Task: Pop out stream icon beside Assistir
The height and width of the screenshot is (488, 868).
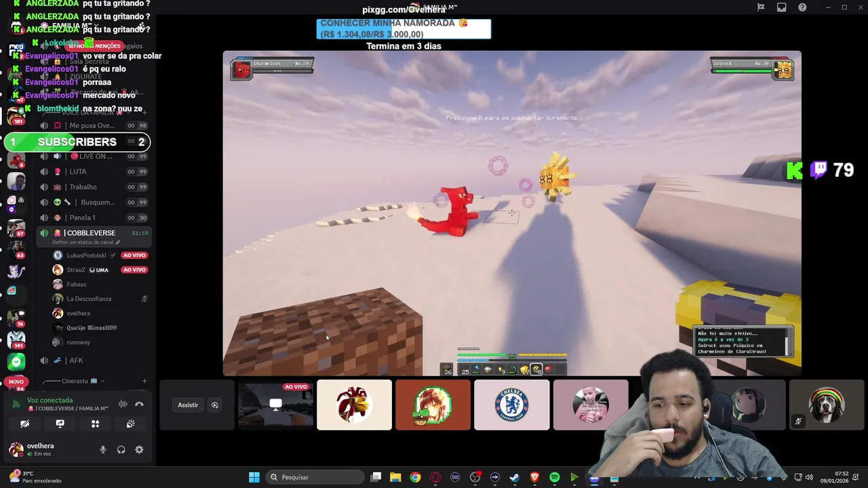Action: (215, 405)
